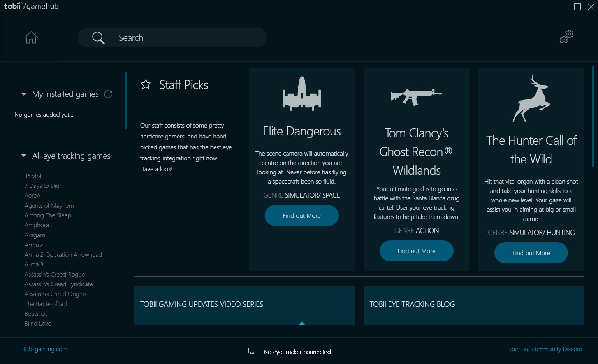This screenshot has width=598, height=364.
Task: Collapse the All eye tracking games section
Action: coord(24,156)
